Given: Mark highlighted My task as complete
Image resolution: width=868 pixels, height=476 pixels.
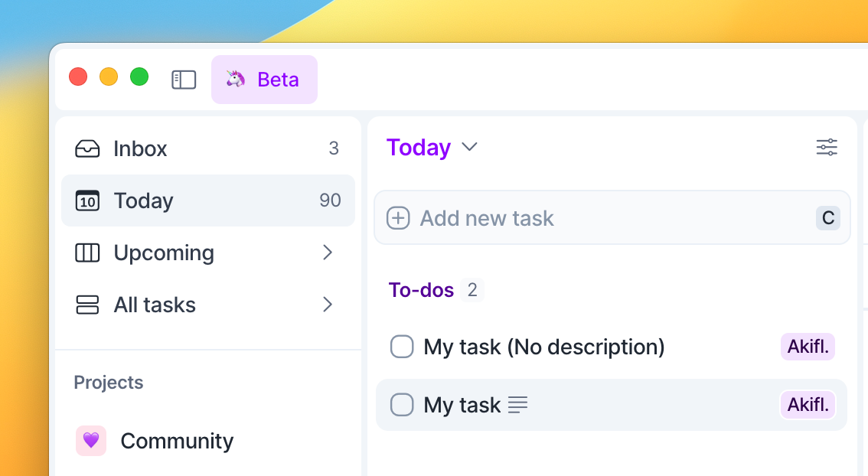Looking at the screenshot, I should coord(402,404).
